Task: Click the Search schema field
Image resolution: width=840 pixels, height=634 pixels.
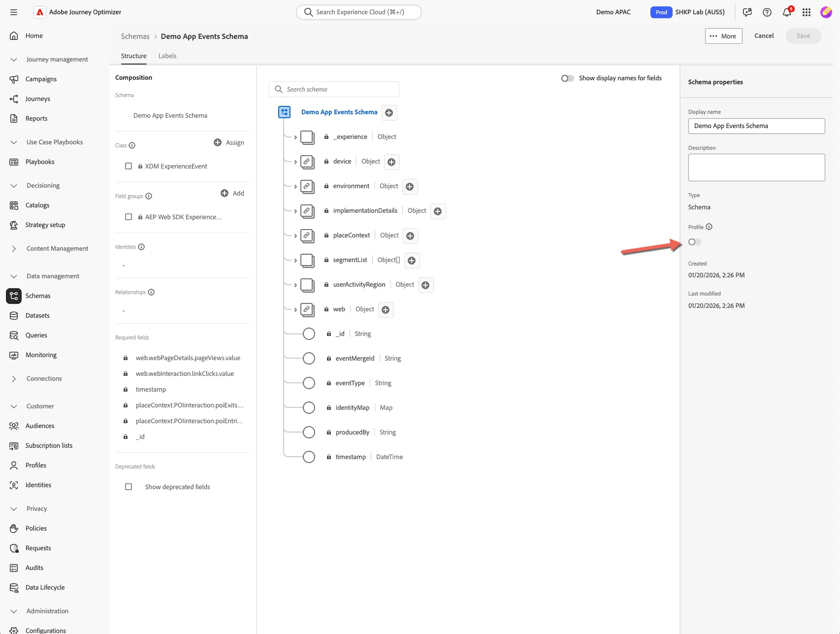Action: coord(334,89)
